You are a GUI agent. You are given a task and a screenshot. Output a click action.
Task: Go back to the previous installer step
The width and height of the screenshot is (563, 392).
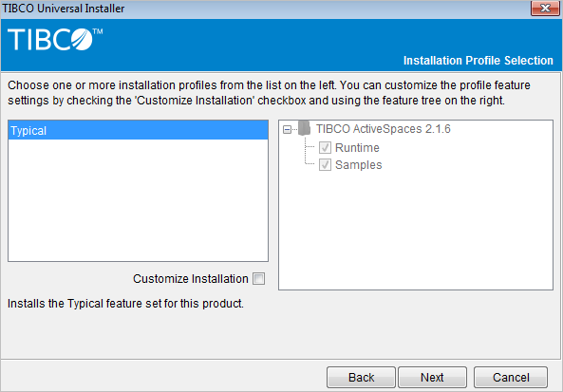[361, 377]
